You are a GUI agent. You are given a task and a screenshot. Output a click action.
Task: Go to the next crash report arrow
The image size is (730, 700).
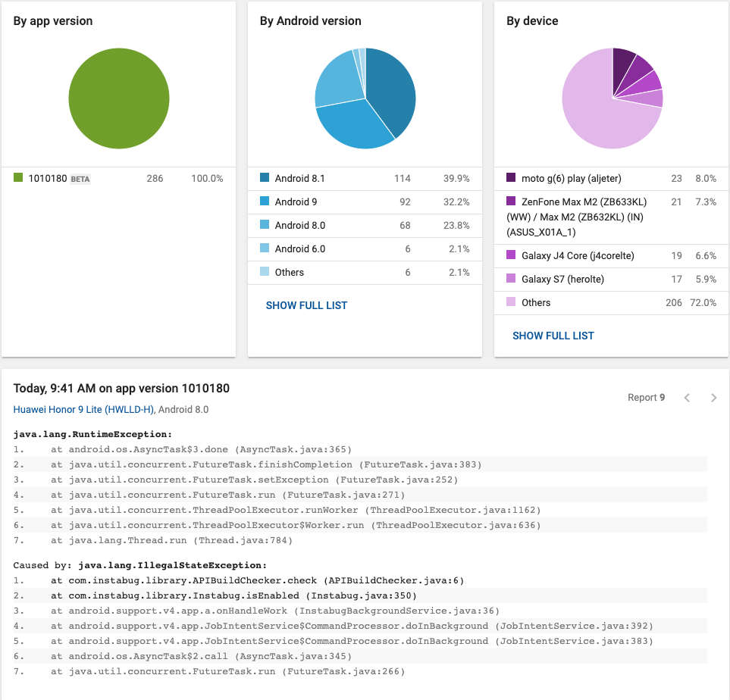714,398
